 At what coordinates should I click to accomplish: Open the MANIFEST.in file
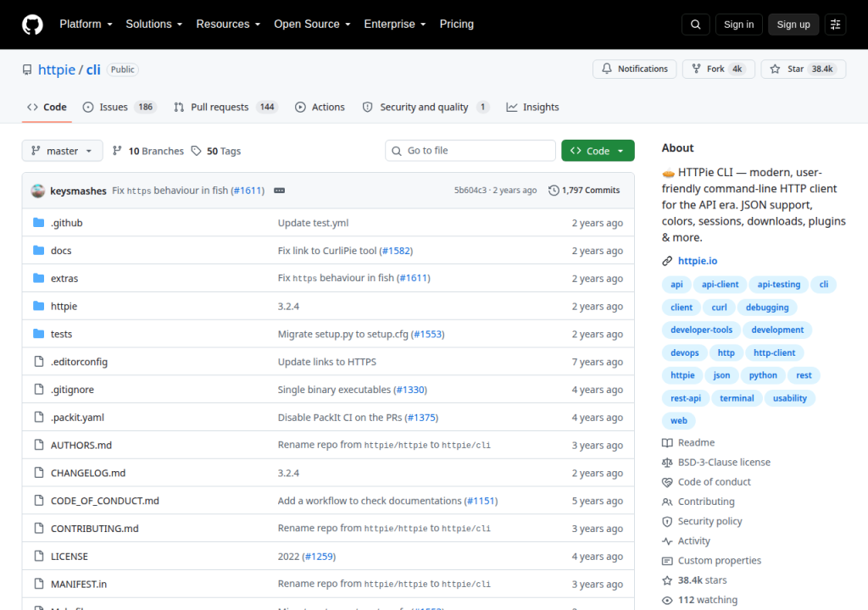click(79, 584)
